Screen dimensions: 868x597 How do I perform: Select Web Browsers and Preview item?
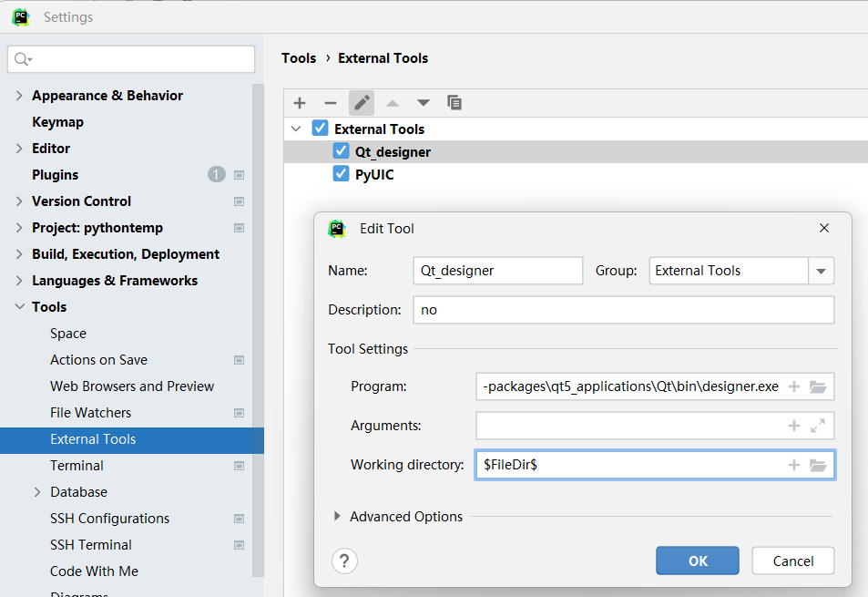[132, 386]
